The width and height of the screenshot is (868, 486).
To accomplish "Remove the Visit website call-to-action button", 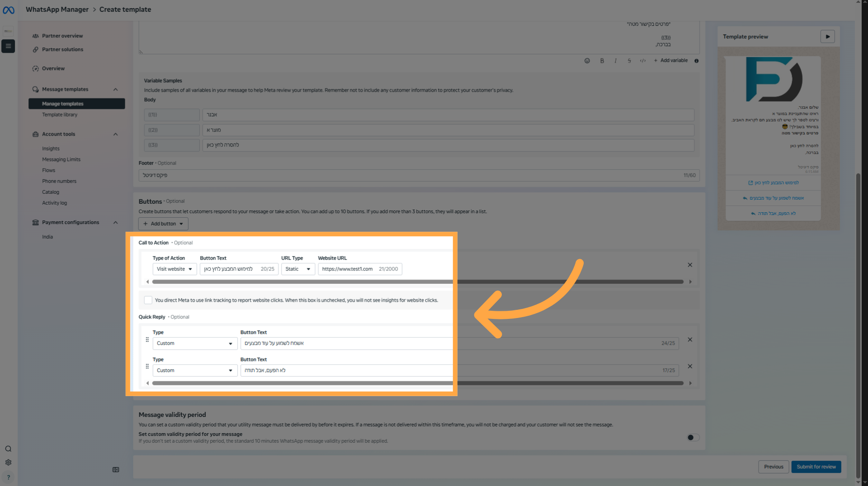I will (x=690, y=265).
